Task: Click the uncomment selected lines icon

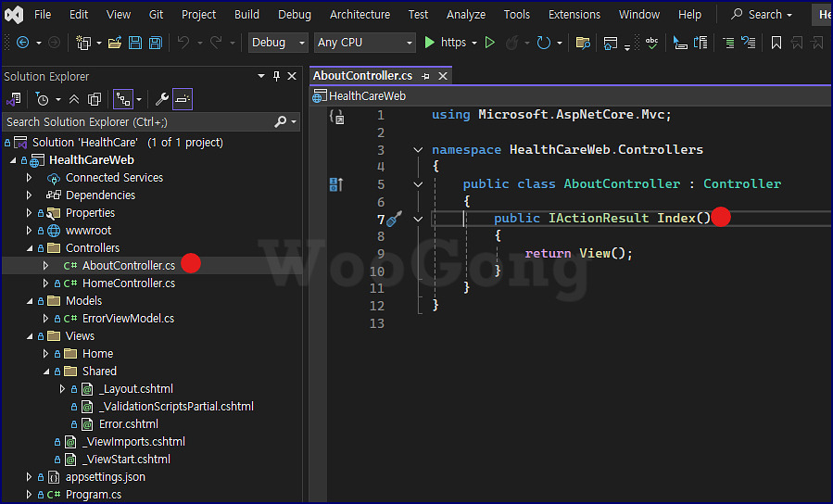Action: (x=749, y=43)
